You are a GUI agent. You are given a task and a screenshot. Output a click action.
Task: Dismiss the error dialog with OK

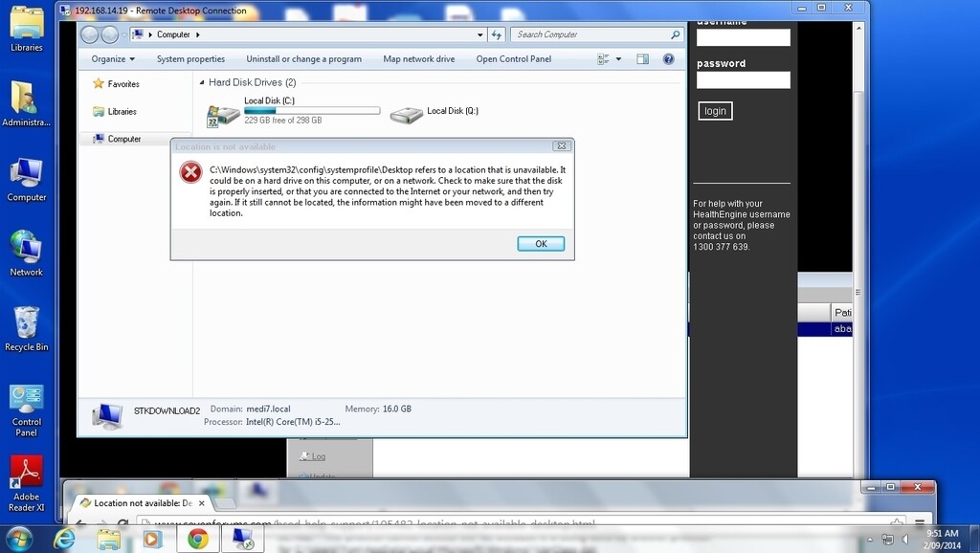(540, 243)
